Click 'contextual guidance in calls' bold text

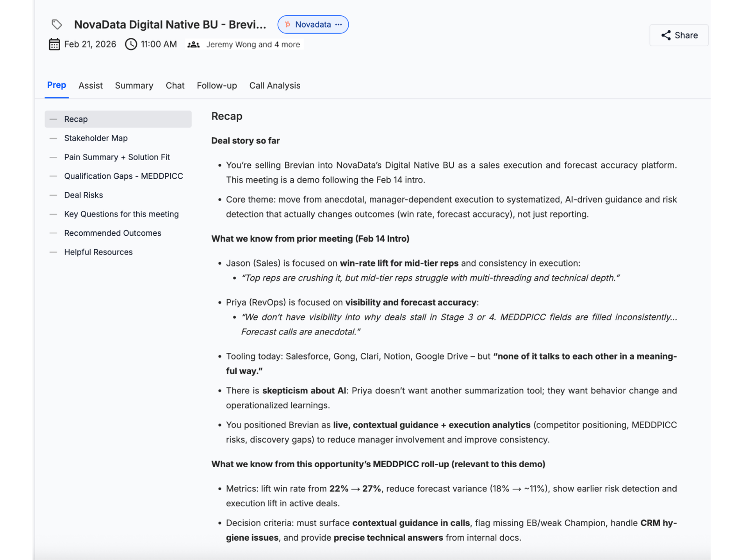point(411,523)
